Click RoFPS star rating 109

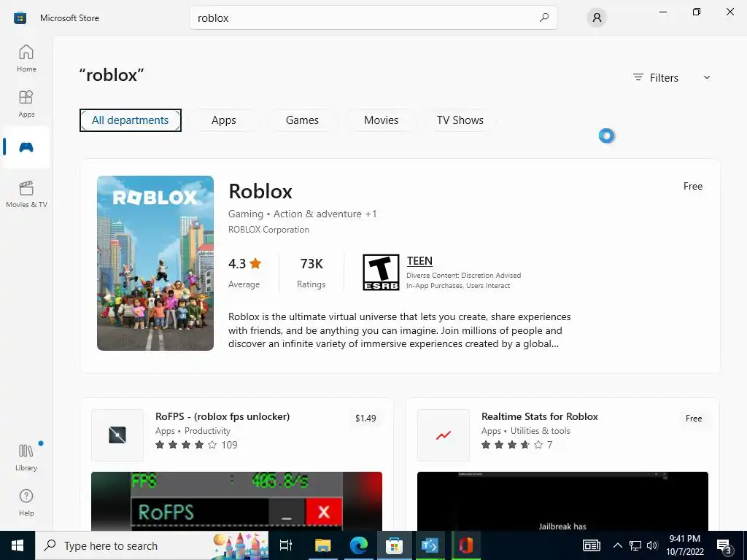196,445
